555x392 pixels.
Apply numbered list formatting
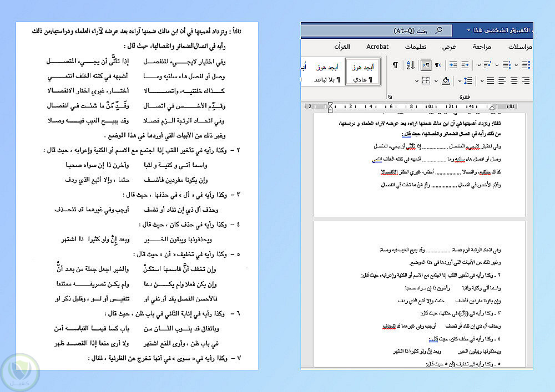point(507,65)
